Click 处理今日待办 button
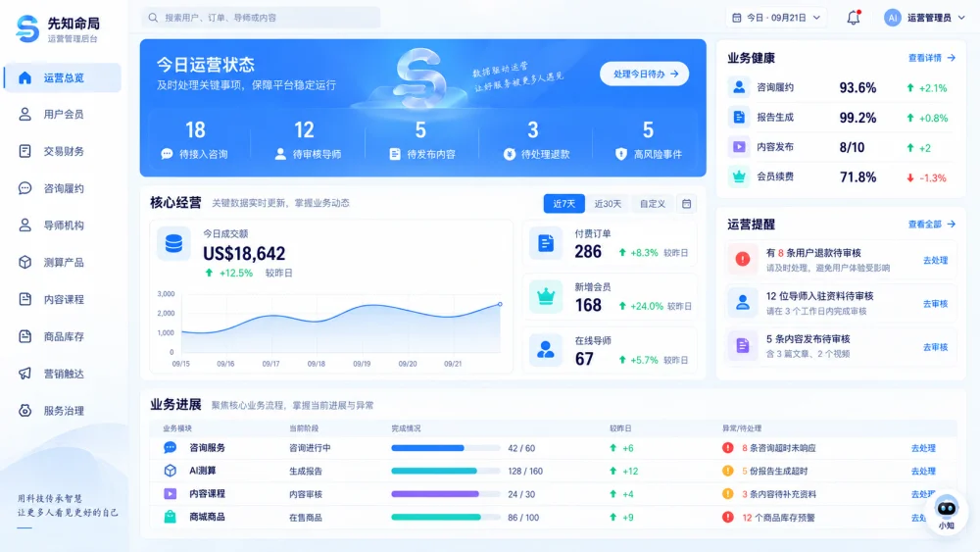This screenshot has width=980, height=552. pos(645,74)
